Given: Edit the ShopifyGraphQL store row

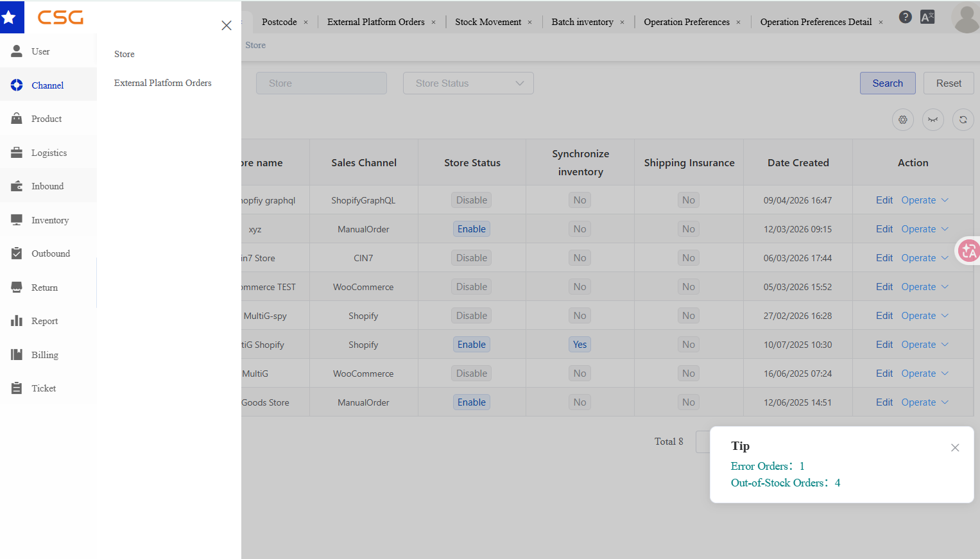Looking at the screenshot, I should [884, 200].
